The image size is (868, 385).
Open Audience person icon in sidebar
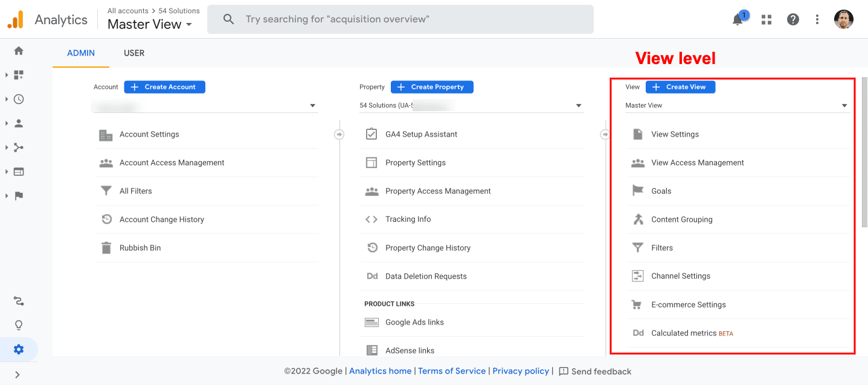(19, 123)
